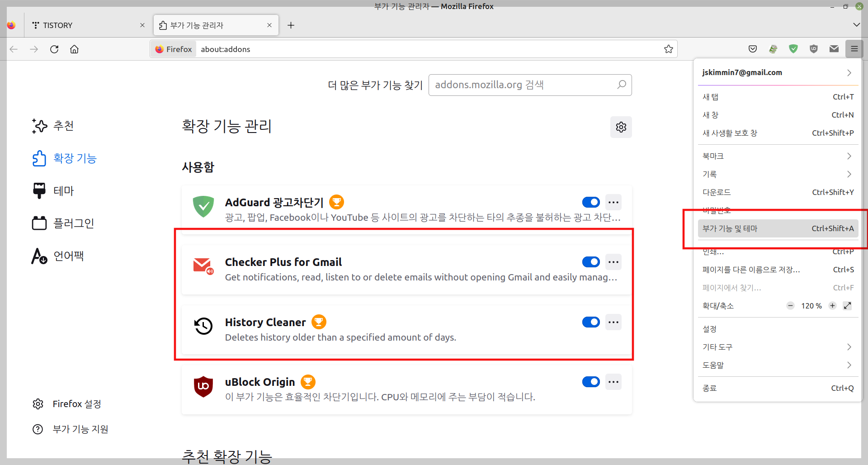Disable the AdGuard 광고차단기 extension
This screenshot has height=465, width=868.
point(591,202)
